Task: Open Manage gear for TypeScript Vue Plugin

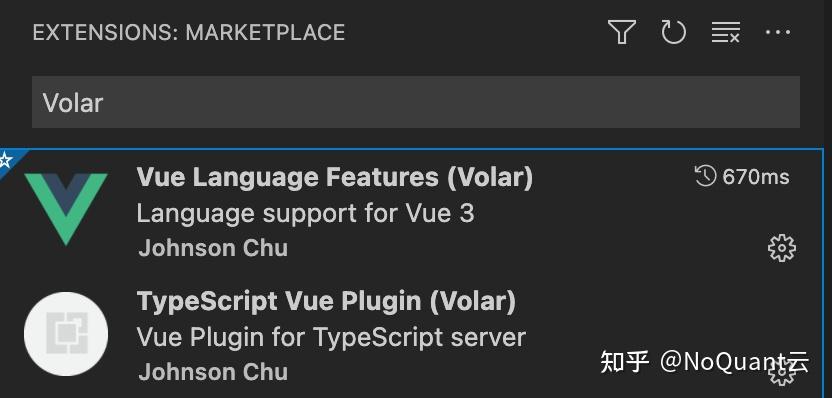Action: point(782,371)
